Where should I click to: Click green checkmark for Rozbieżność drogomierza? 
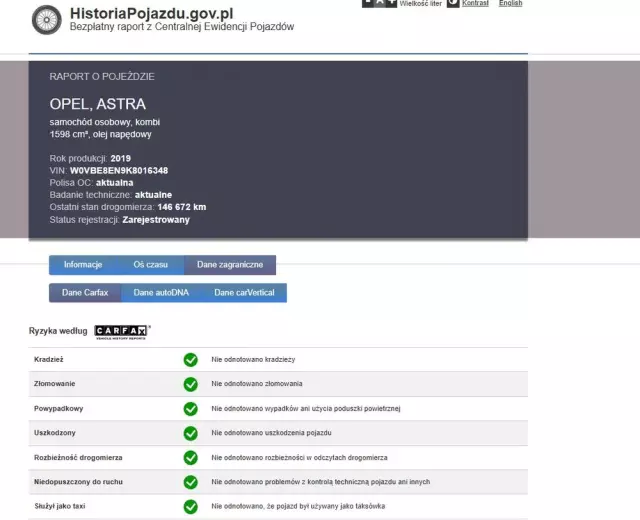point(190,457)
